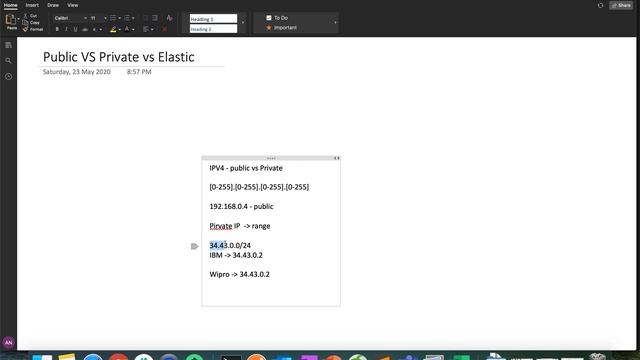Screen dimensions: 640x360
Task: Open recent notes from sidebar
Action: pyautogui.click(x=8, y=77)
